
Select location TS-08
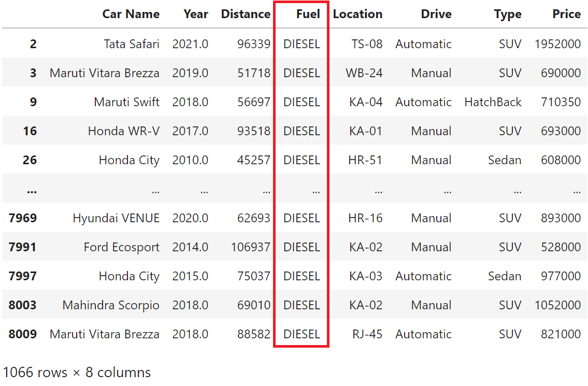coord(367,44)
